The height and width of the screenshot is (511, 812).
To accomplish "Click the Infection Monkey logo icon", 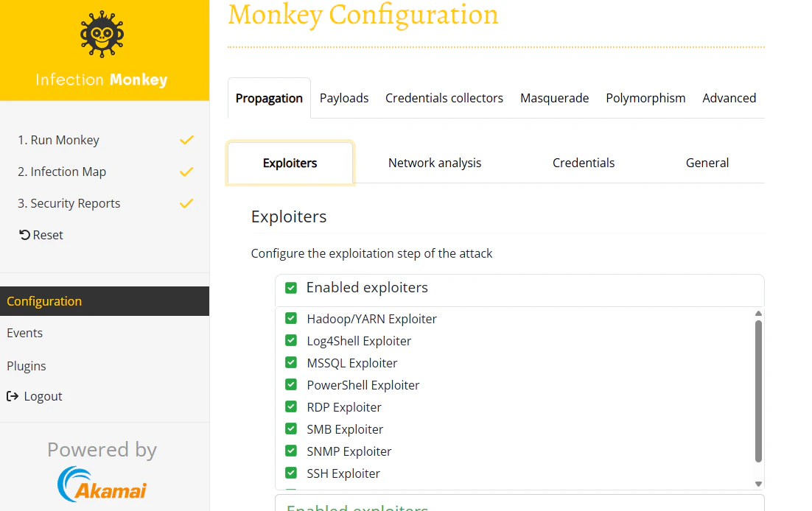I will (102, 34).
